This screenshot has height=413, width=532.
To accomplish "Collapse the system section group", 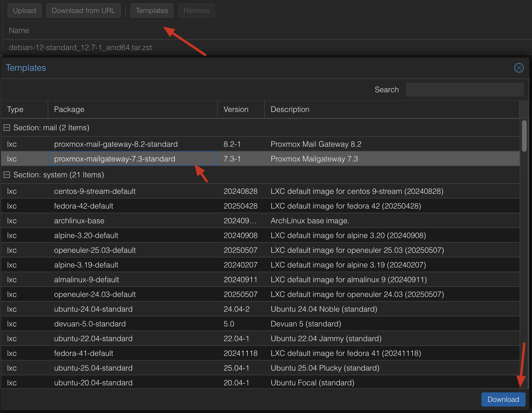I will click(7, 175).
